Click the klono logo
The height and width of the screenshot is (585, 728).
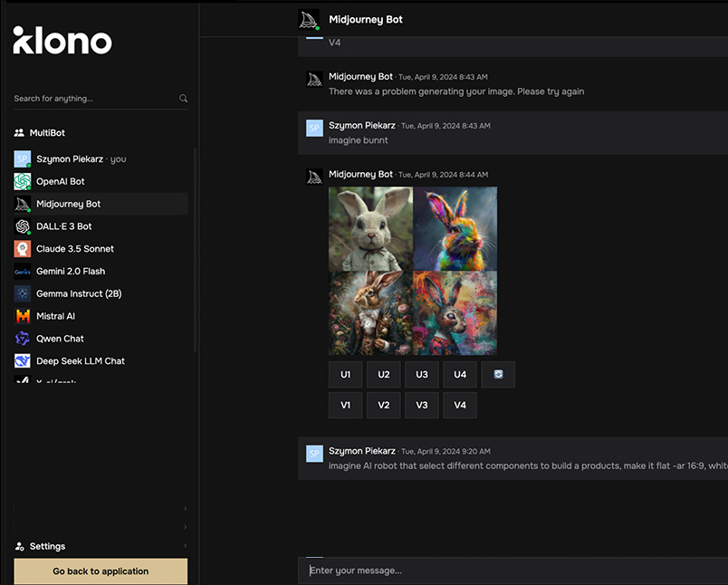[x=62, y=40]
